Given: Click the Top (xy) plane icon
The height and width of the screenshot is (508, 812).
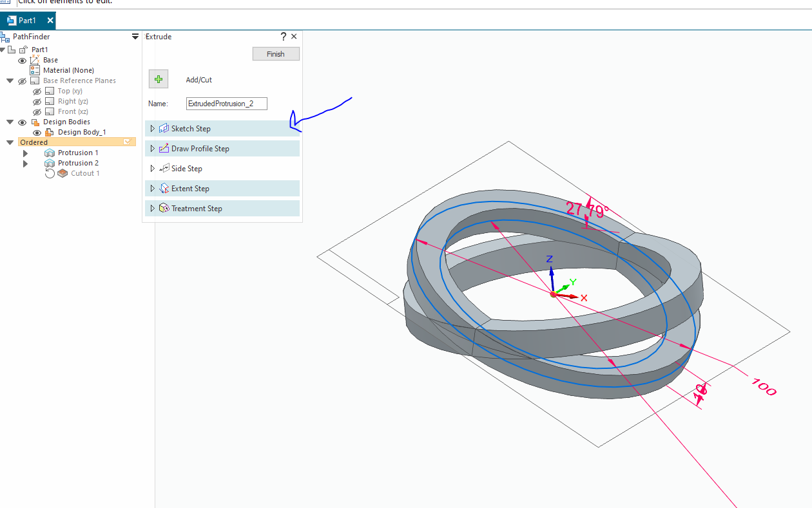Looking at the screenshot, I should [49, 91].
